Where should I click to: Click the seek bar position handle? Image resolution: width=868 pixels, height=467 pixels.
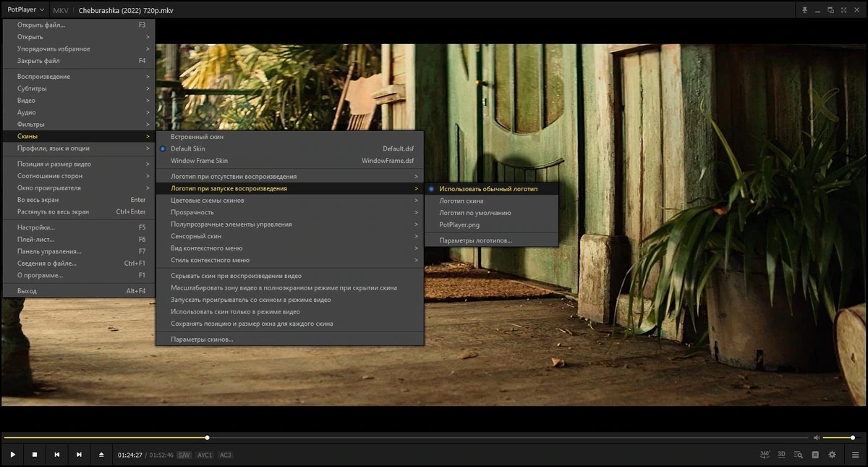coord(208,437)
